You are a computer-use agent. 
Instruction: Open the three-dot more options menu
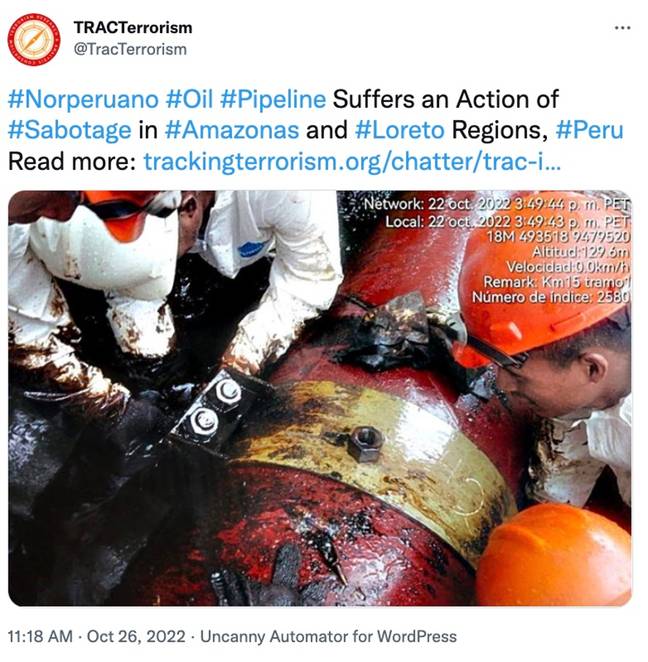click(622, 28)
